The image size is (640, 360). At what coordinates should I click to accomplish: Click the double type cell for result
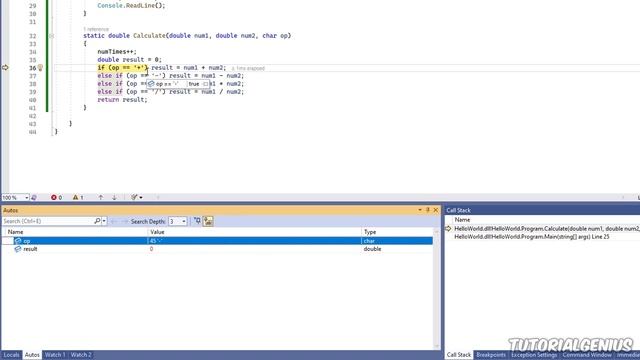[372, 249]
